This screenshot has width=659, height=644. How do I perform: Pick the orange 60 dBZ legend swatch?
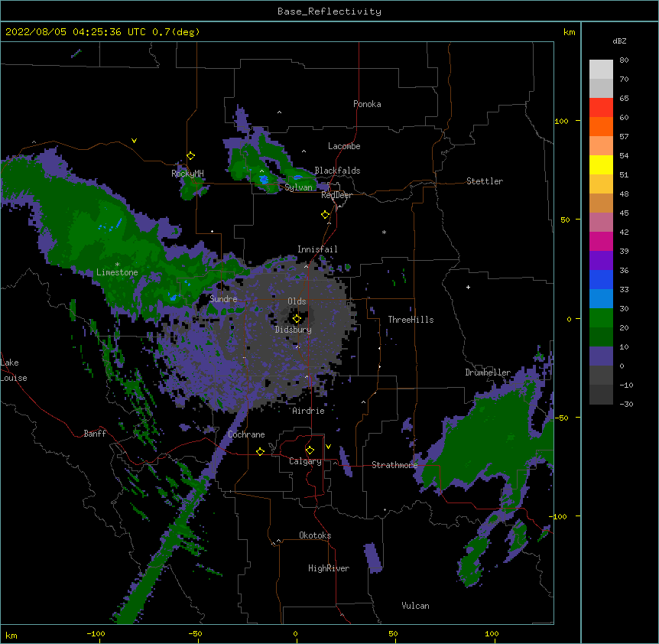point(601,126)
